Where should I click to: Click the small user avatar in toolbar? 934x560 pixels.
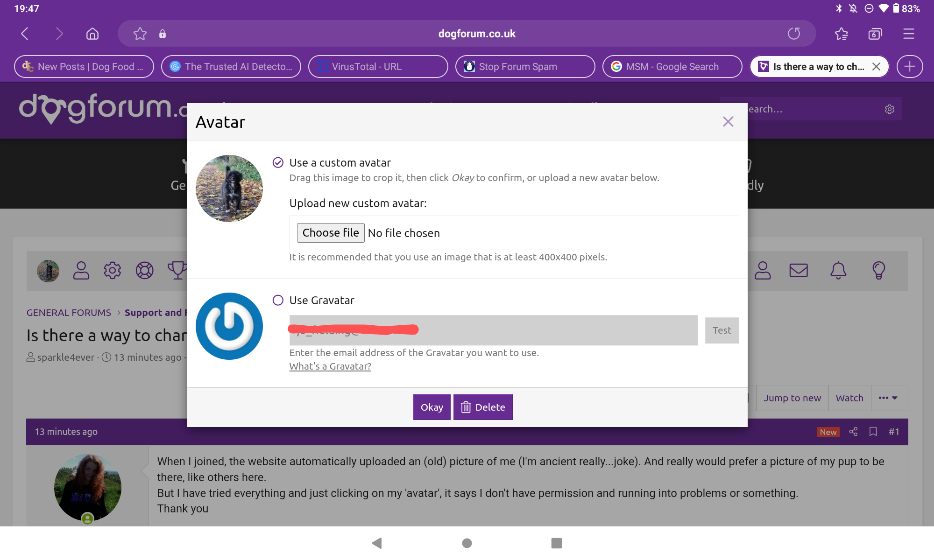tap(48, 271)
